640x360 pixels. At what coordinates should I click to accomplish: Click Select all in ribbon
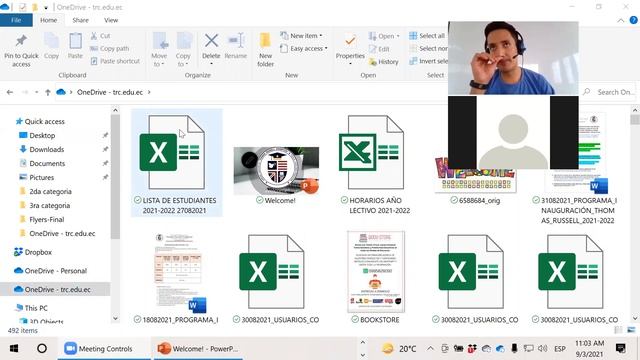coord(427,36)
